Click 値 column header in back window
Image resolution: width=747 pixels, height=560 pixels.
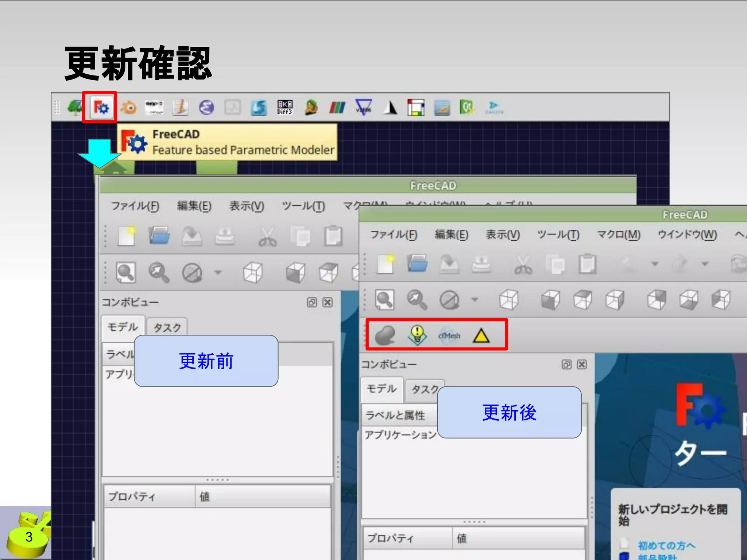[x=263, y=496]
